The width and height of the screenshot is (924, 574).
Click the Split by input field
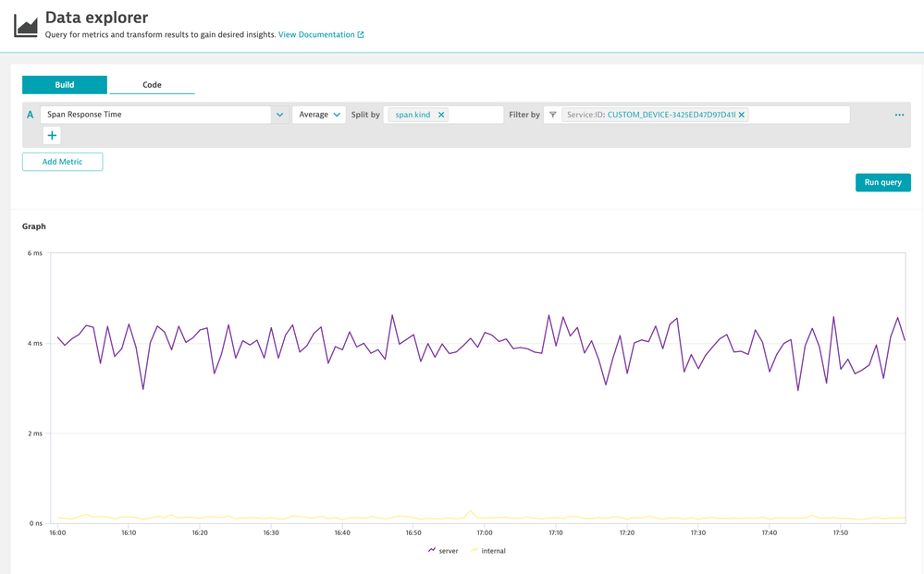(475, 115)
